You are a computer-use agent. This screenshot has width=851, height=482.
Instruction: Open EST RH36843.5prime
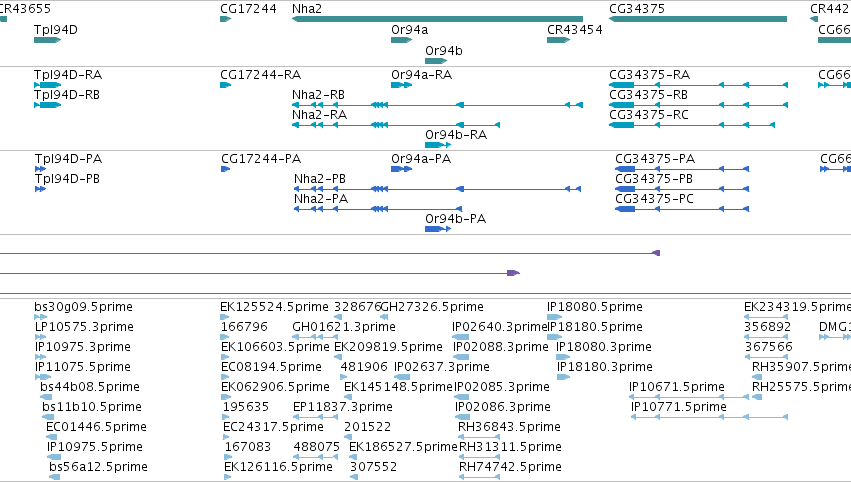509,428
